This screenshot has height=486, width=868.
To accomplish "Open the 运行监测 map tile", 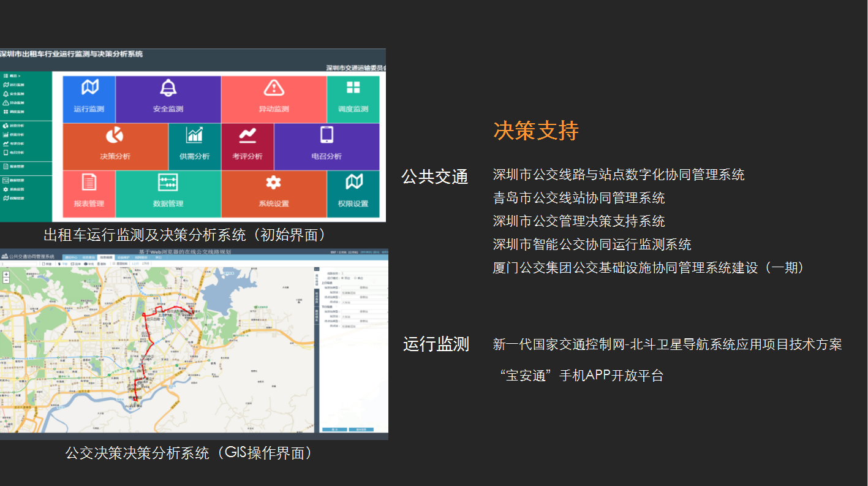I will (89, 99).
